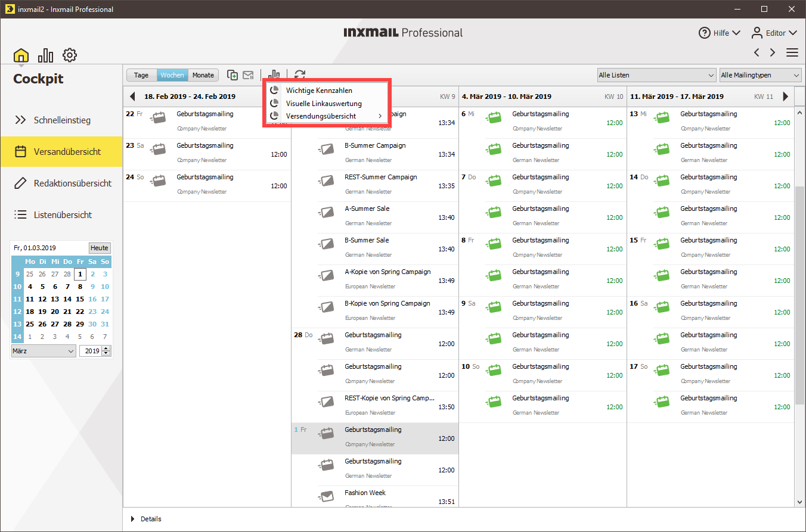Select calendar week 12 in mini calendar

pyautogui.click(x=17, y=312)
